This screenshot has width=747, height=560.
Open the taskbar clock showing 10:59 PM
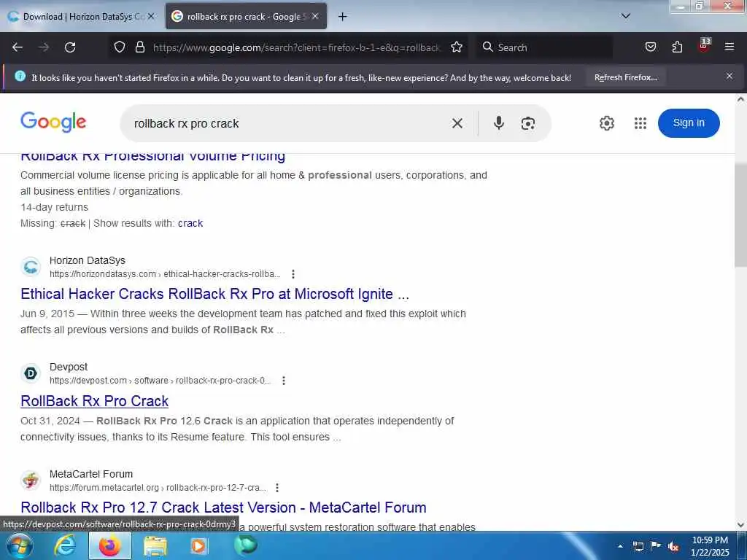[x=710, y=546]
